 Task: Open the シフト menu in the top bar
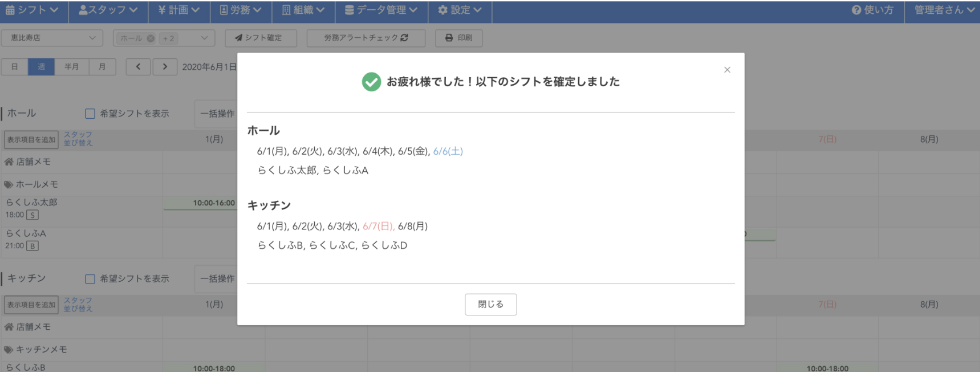pyautogui.click(x=32, y=11)
